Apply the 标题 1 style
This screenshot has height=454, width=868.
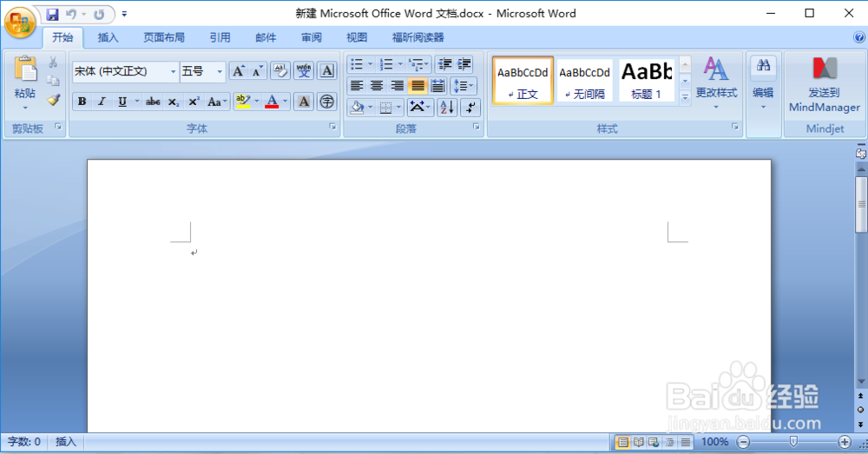coord(647,81)
